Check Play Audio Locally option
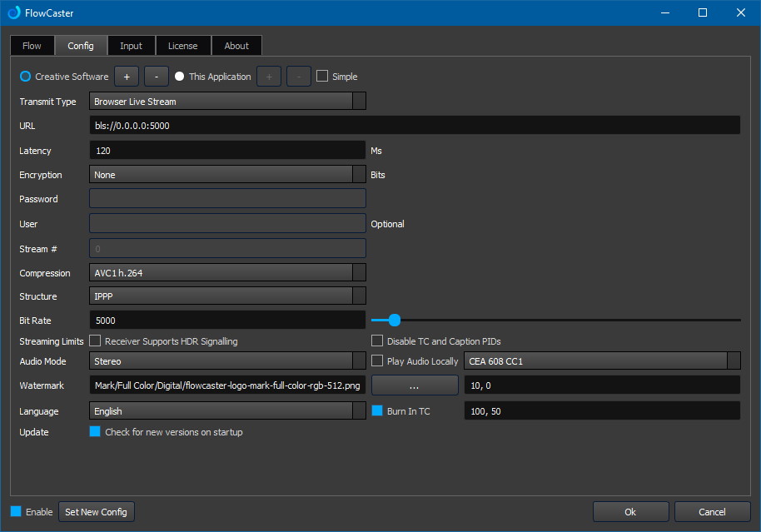 pyautogui.click(x=377, y=360)
